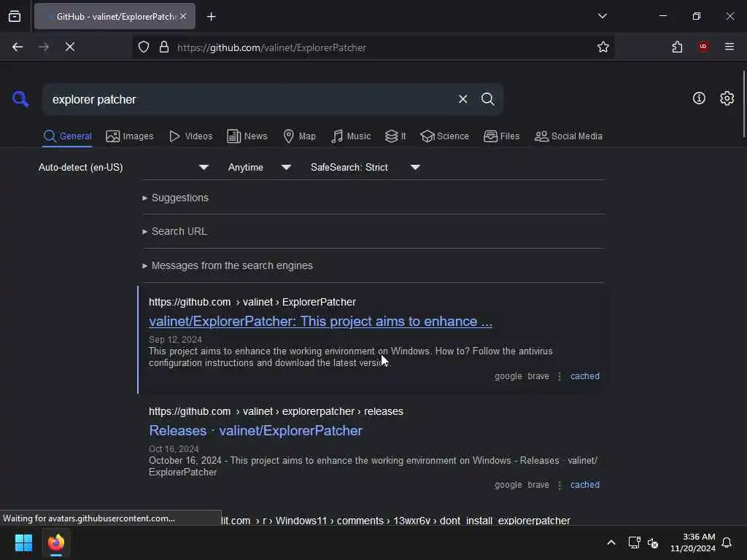Open the valinet/ExplorerPatcher result link
The width and height of the screenshot is (747, 560).
[x=321, y=322]
